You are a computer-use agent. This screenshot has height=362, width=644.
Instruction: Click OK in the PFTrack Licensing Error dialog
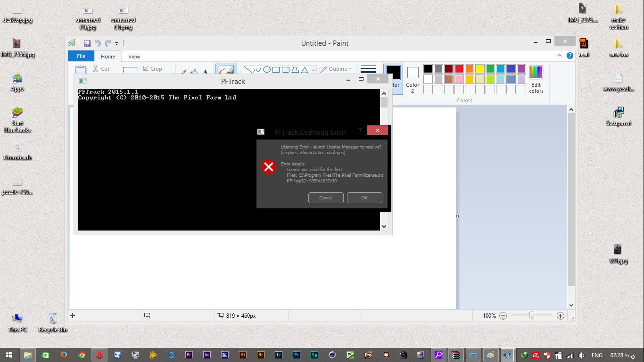364,197
